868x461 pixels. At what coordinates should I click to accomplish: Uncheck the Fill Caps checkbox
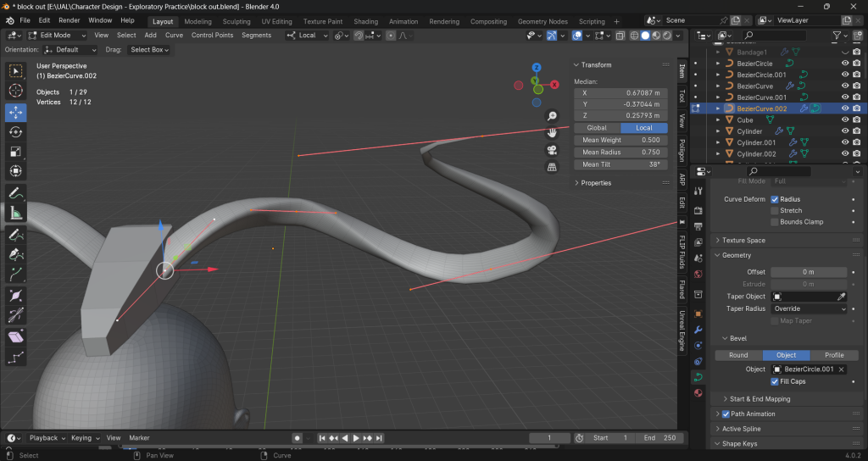click(x=775, y=381)
